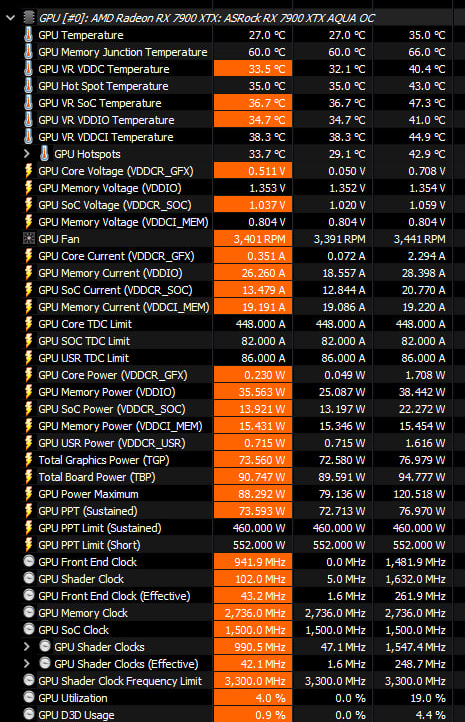Image resolution: width=465 pixels, height=722 pixels.
Task: Click the 120.518 W maximum power value
Action: [419, 494]
